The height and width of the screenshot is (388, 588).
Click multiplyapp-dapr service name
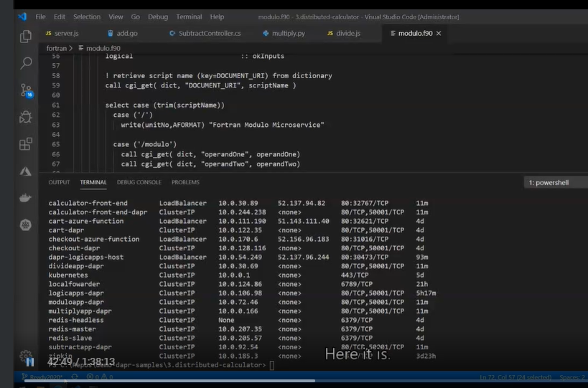[80, 311]
